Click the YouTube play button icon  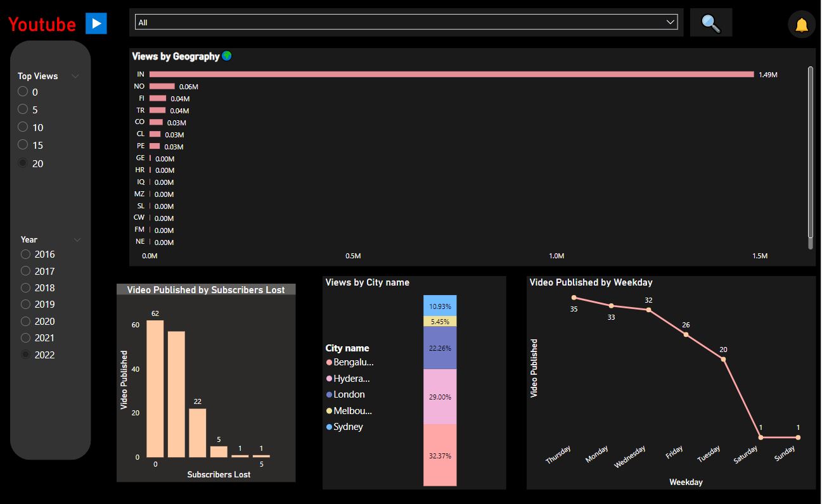(x=96, y=23)
